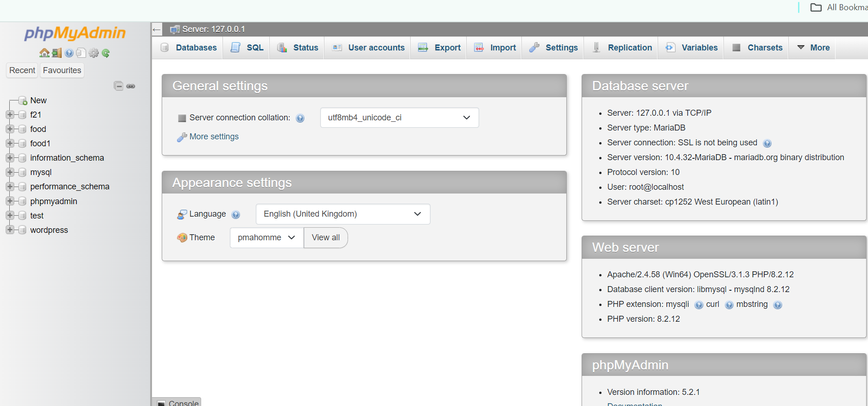Image resolution: width=868 pixels, height=406 pixels.
Task: Open the food1 database link
Action: pyautogui.click(x=40, y=144)
